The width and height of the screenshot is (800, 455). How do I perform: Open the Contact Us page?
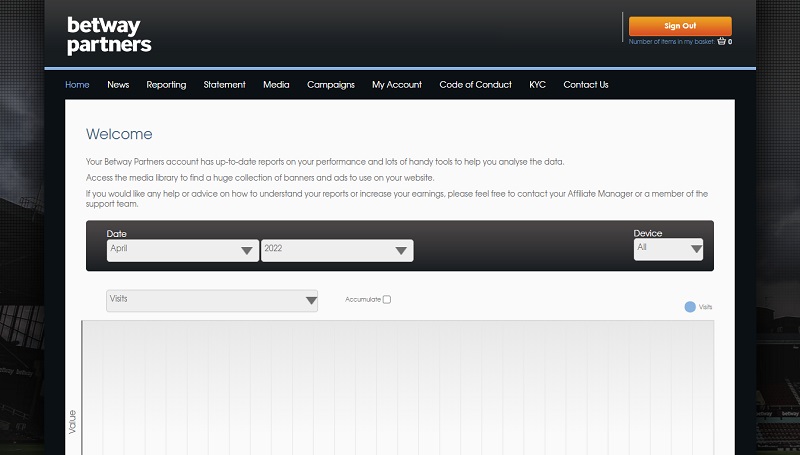tap(586, 85)
